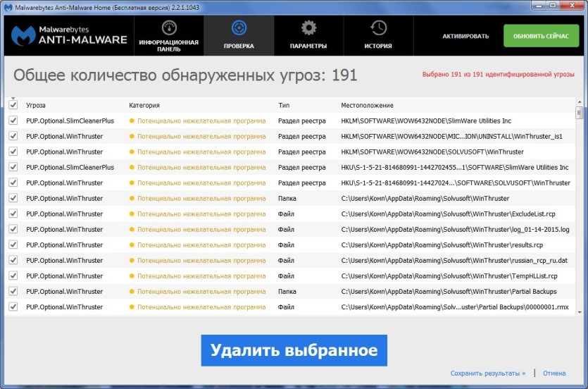Viewport: 588px width, 389px height.
Task: Open the История tab
Action: point(378,36)
